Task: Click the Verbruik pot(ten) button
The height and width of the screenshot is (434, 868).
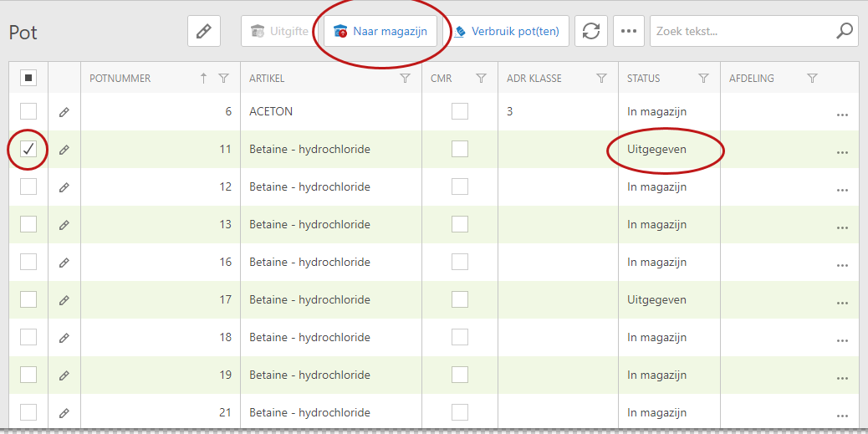Action: (x=507, y=32)
